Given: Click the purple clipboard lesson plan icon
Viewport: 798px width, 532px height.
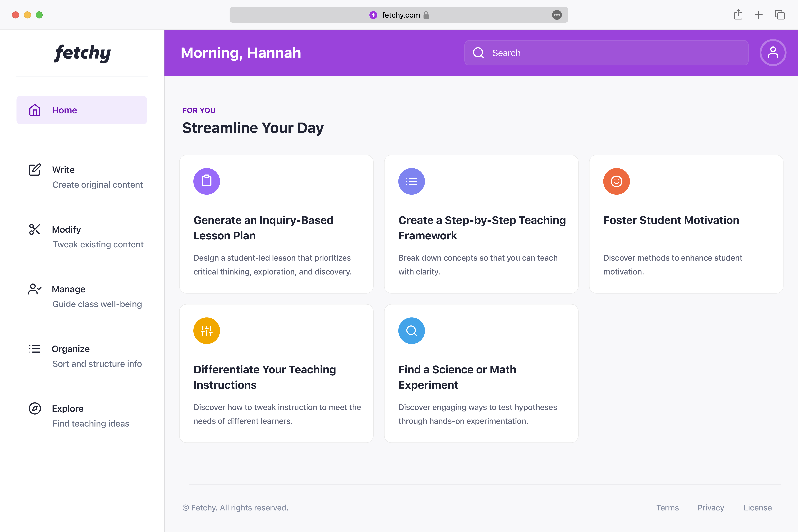Looking at the screenshot, I should [207, 181].
